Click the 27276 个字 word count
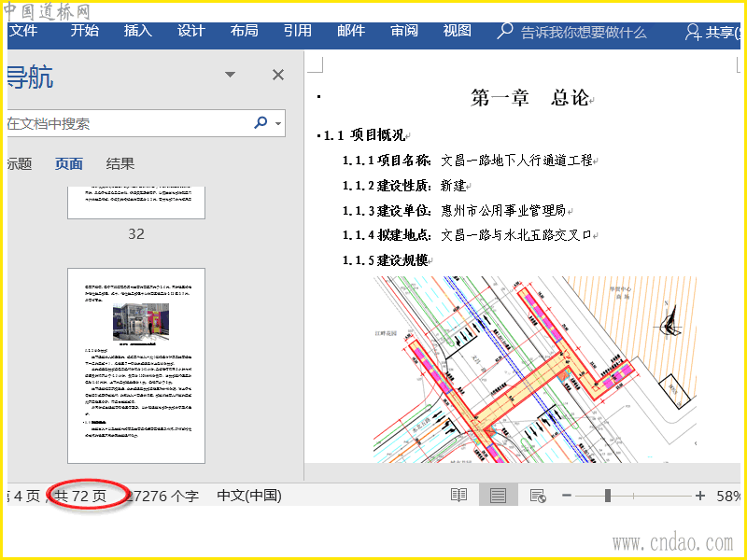The height and width of the screenshot is (560, 747). click(x=164, y=496)
